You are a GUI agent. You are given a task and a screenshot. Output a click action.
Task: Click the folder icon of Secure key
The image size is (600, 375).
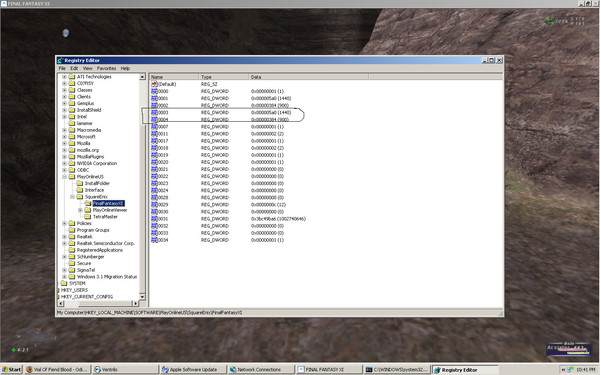coord(72,263)
